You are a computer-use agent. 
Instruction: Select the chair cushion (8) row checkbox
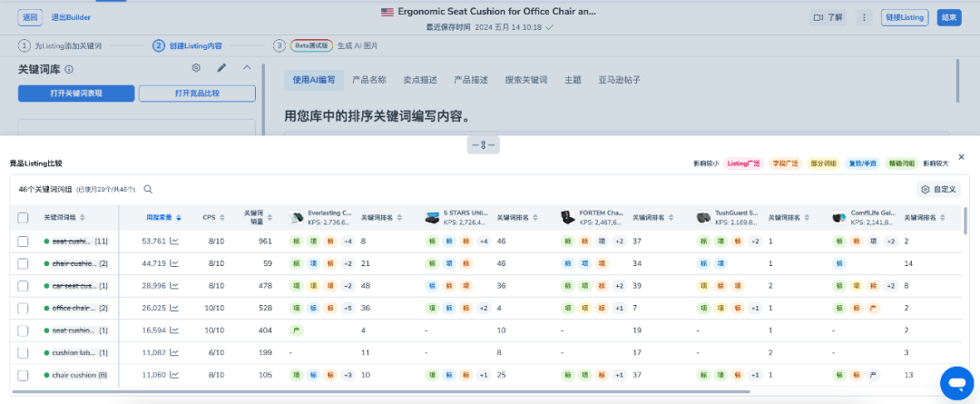[x=23, y=375]
